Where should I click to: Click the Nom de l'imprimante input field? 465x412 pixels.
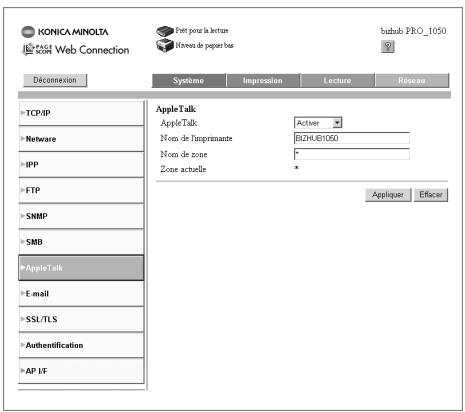pyautogui.click(x=352, y=138)
